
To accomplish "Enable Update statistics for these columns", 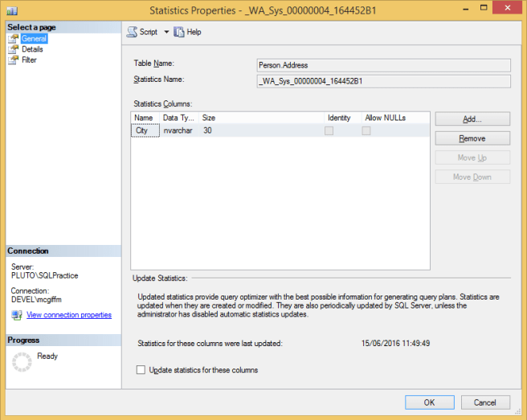I will point(141,370).
